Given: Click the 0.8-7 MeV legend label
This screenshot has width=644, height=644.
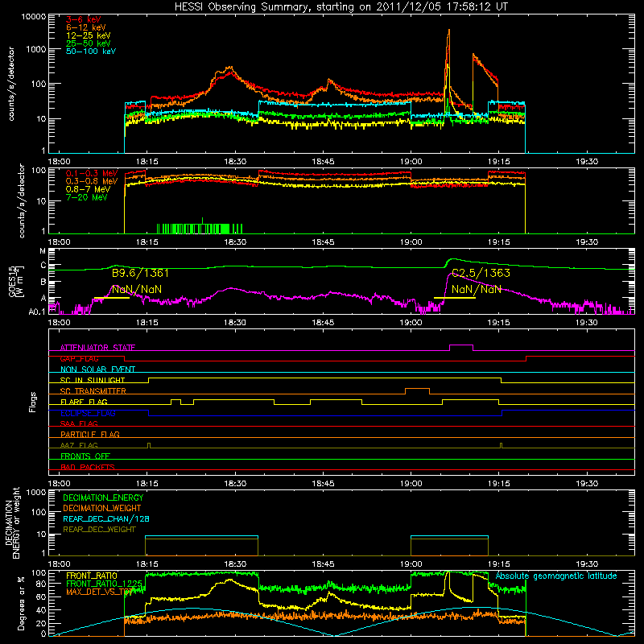Looking at the screenshot, I should [x=88, y=189].
